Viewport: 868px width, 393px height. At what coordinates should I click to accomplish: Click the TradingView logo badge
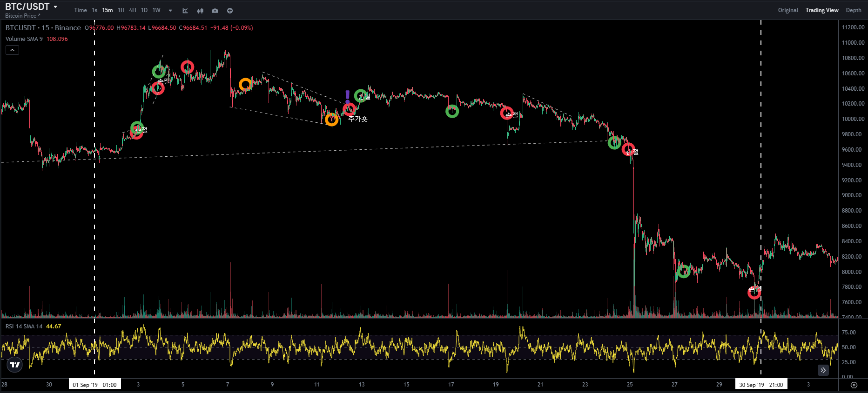coord(15,365)
